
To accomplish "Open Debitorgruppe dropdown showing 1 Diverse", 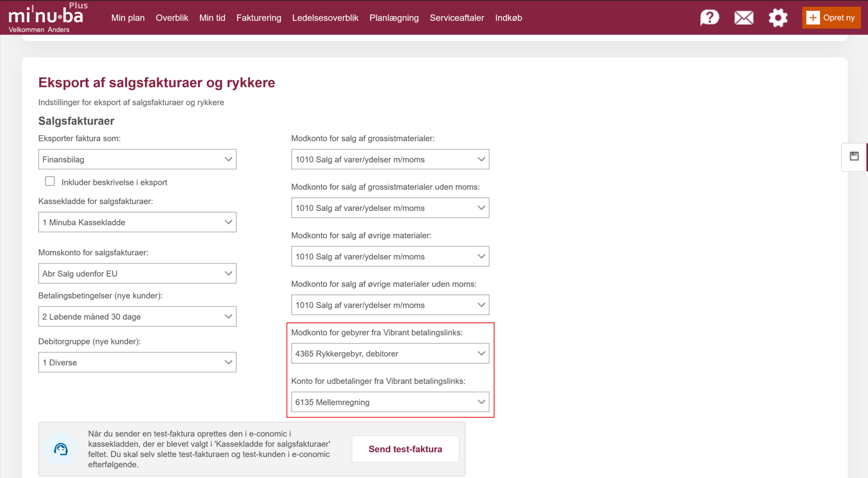I will (x=137, y=363).
